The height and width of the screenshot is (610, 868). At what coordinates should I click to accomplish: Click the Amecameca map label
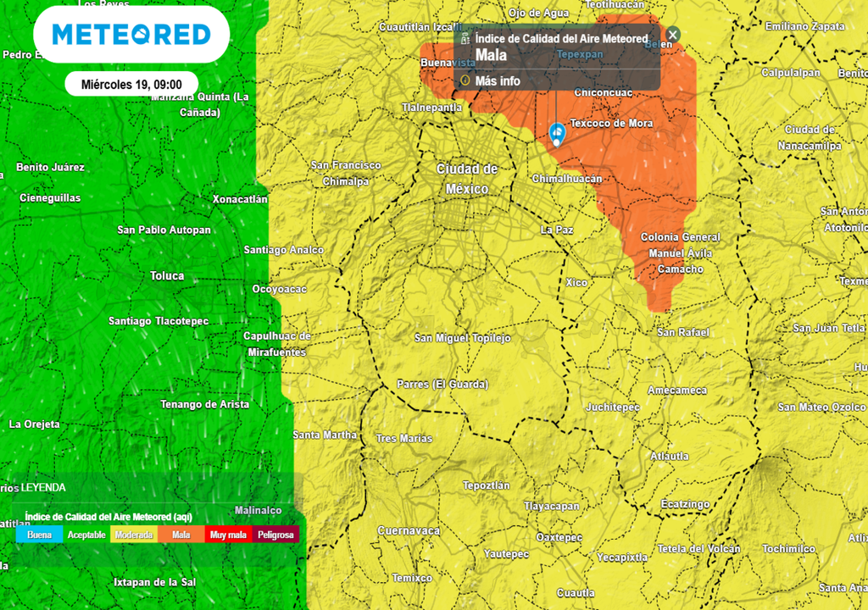(x=676, y=390)
